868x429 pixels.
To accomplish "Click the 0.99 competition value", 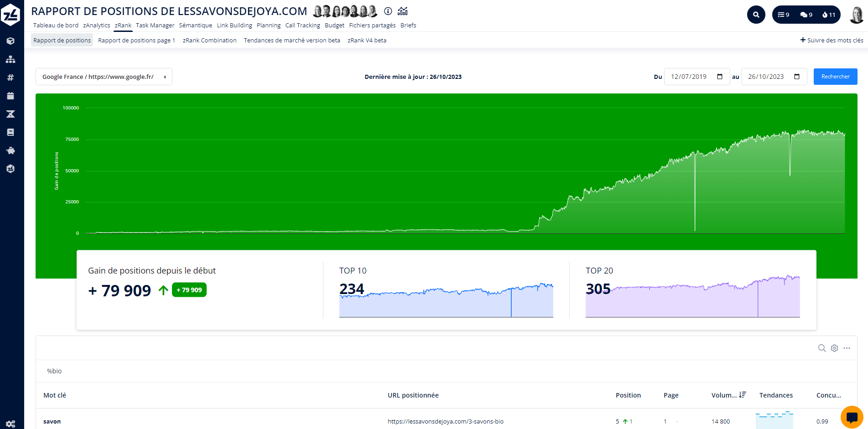I will 822,422.
